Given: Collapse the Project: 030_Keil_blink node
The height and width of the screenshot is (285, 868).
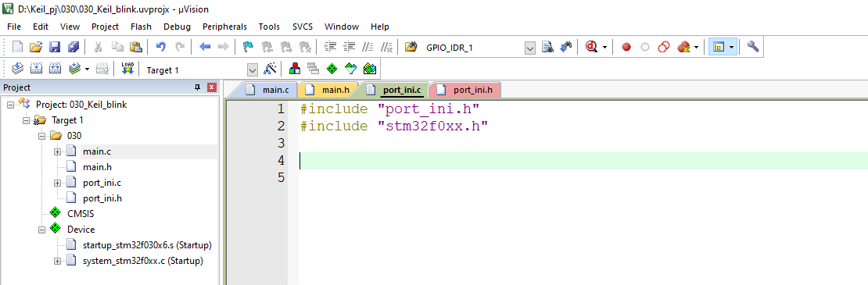Looking at the screenshot, I should (x=10, y=105).
